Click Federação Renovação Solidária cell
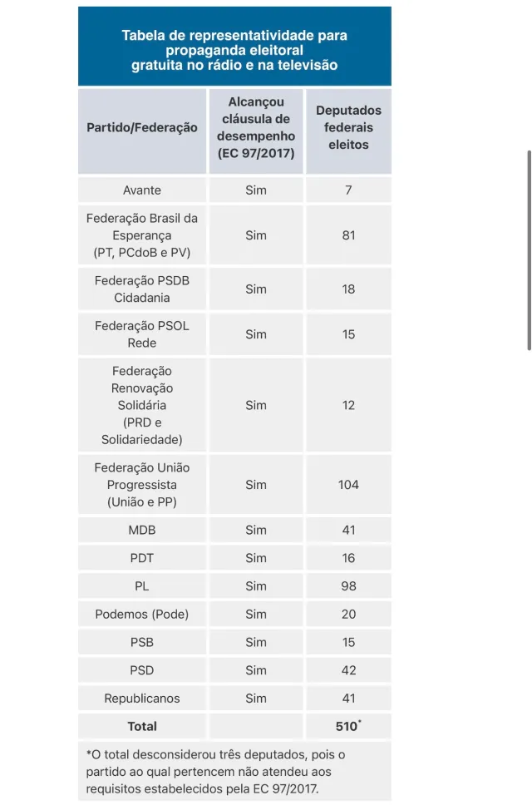The height and width of the screenshot is (810, 532). click(x=142, y=405)
